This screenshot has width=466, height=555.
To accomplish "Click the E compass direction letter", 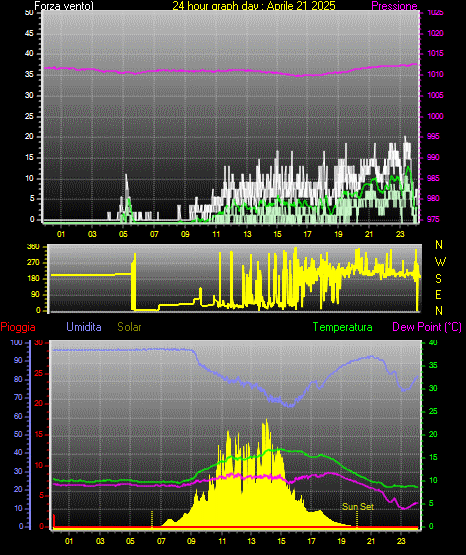I will [x=438, y=294].
